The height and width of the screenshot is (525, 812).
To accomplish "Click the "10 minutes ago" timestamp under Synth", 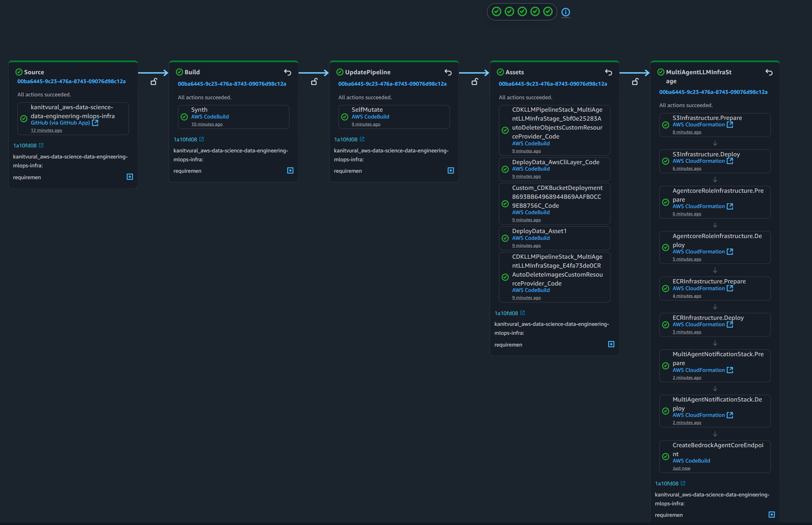I will click(x=207, y=124).
